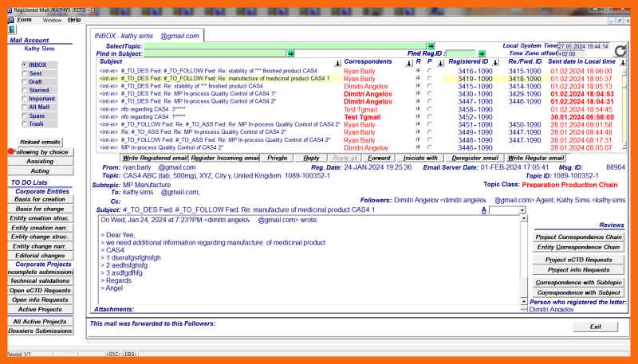Open the Window menu
Viewport: 638px width, 364px height.
pyautogui.click(x=52, y=19)
